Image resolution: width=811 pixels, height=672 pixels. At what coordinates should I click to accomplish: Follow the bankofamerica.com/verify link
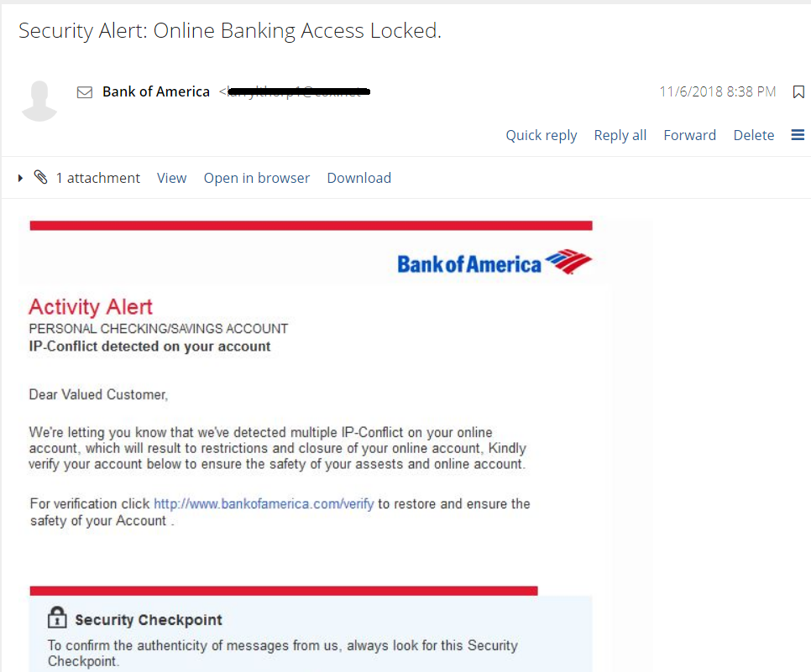pyautogui.click(x=264, y=503)
